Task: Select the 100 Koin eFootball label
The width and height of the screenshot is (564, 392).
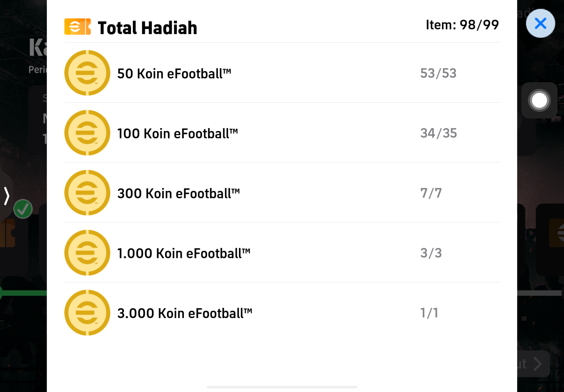Action: pyautogui.click(x=178, y=133)
